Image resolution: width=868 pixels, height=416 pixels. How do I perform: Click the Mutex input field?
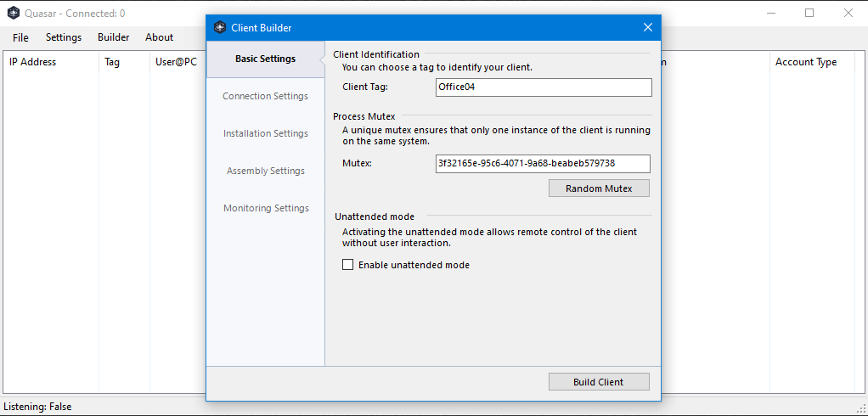tap(543, 164)
